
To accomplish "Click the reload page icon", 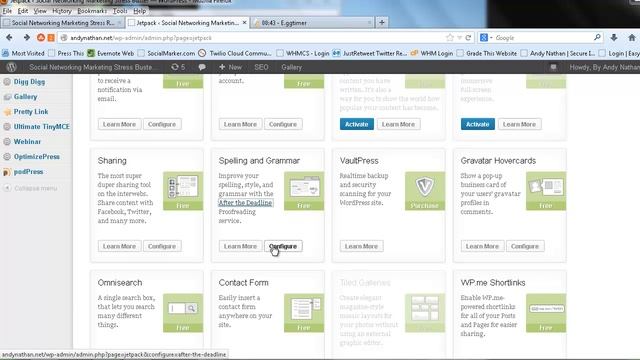I will pos(468,38).
